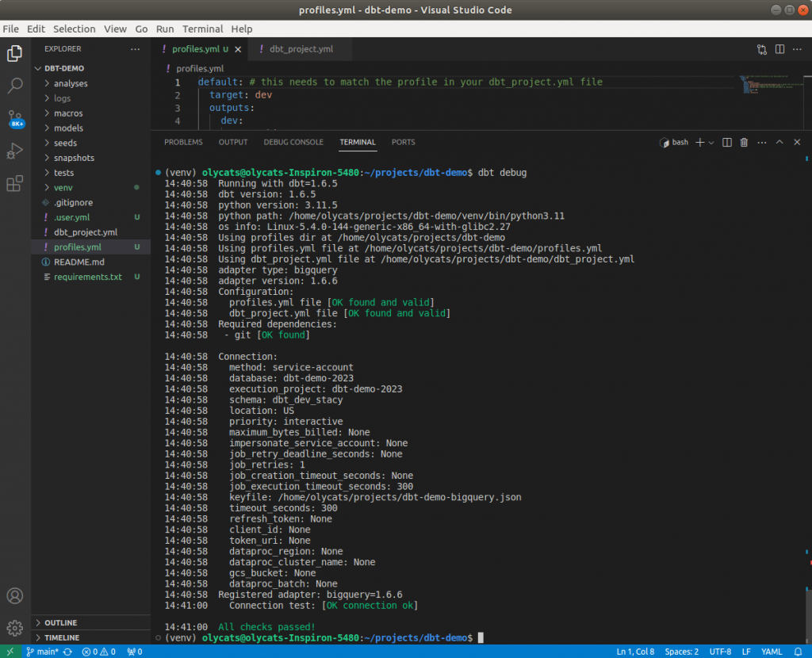The width and height of the screenshot is (812, 658).
Task: Close the profiles.yml editor tab
Action: (238, 49)
